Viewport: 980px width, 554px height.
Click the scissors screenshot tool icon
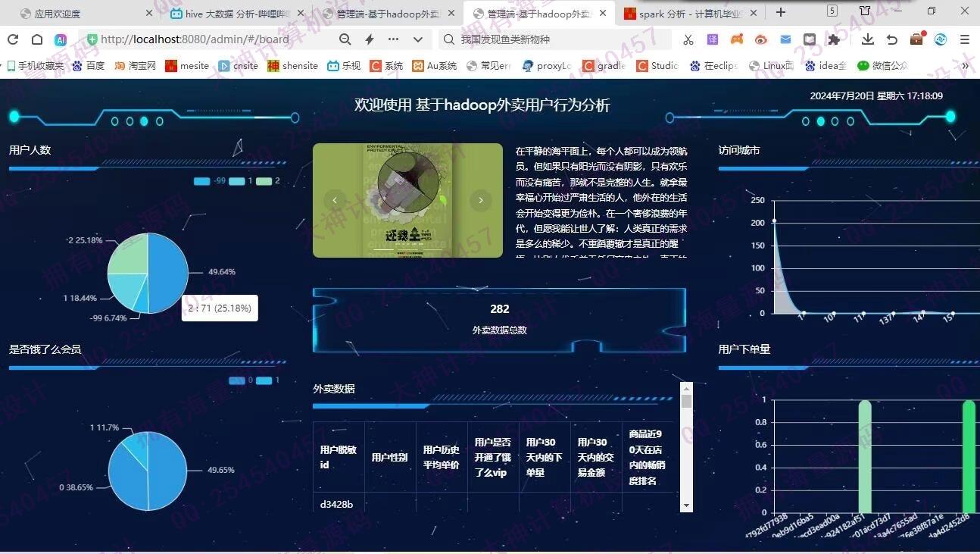688,39
